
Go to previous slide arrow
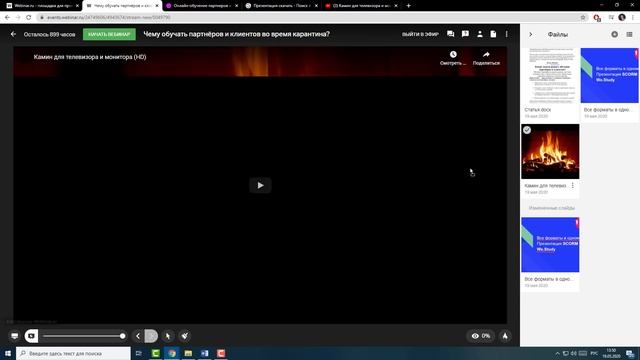(138, 336)
